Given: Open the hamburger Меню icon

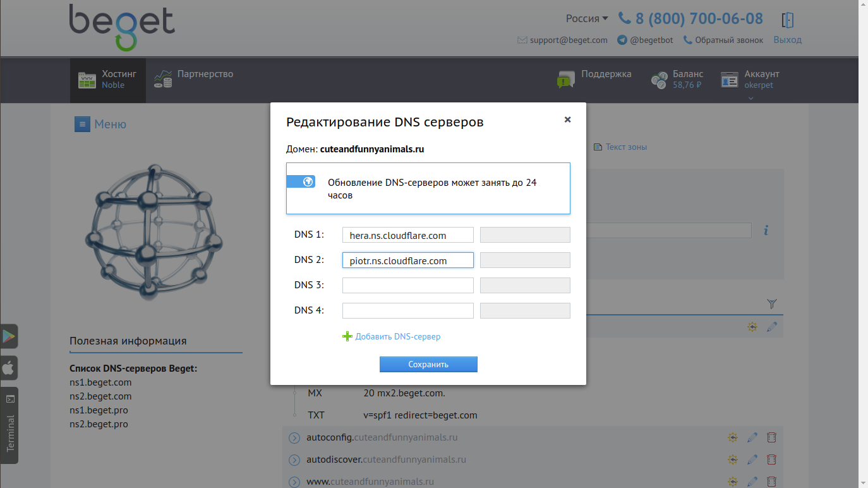Looking at the screenshot, I should point(82,124).
